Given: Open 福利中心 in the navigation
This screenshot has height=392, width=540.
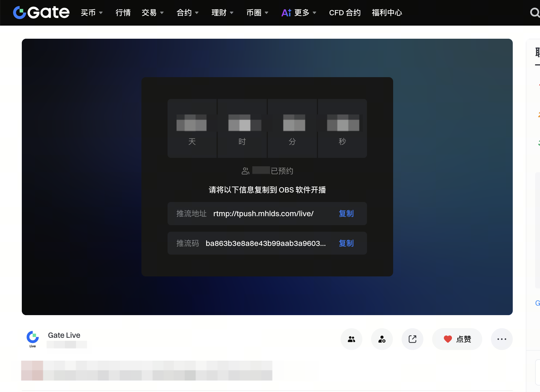Looking at the screenshot, I should [387, 13].
